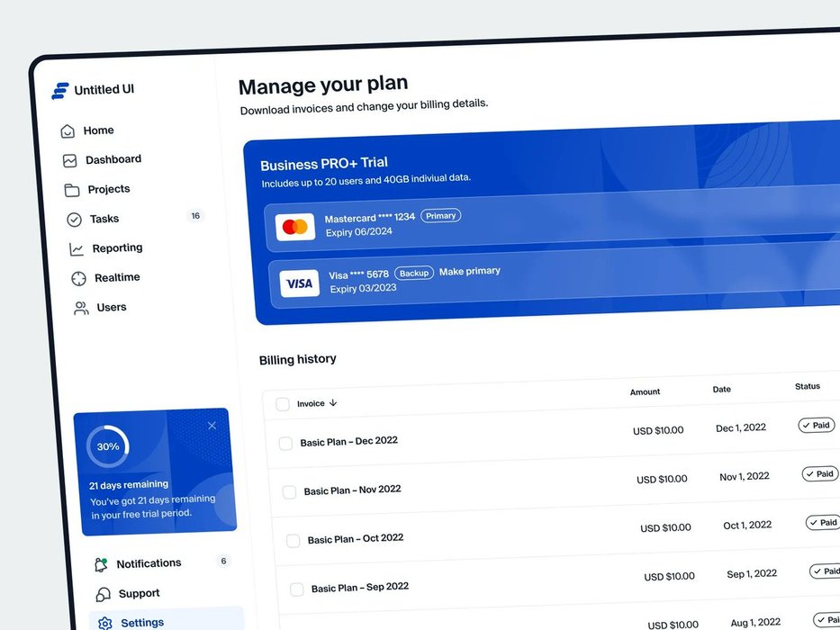Click the Reporting line-chart icon
Screen dimensions: 840x630
click(76, 249)
